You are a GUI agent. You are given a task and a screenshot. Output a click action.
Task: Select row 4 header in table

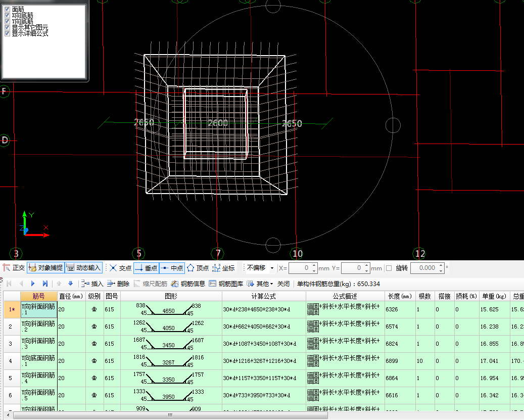12,361
